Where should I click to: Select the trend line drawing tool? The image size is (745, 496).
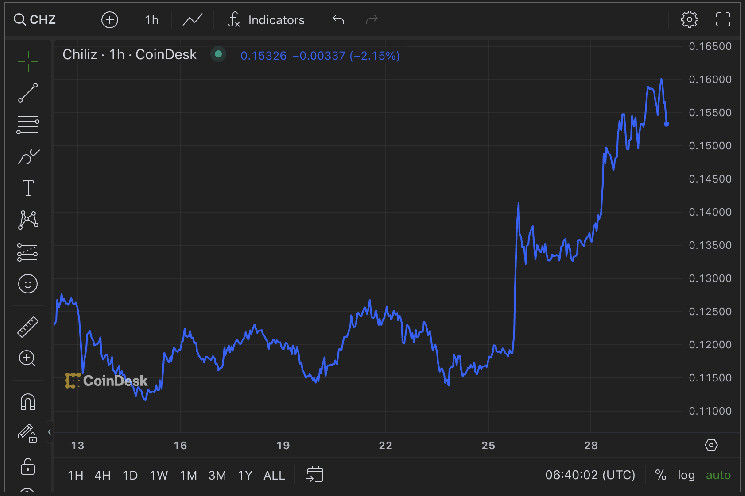28,93
